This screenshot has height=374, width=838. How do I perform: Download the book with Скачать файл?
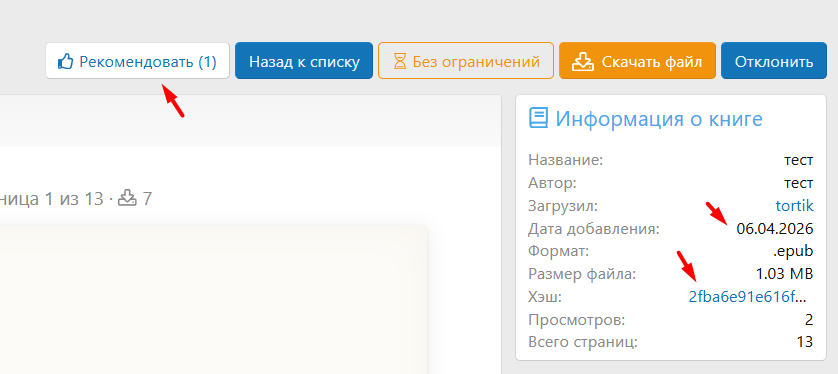pyautogui.click(x=637, y=61)
